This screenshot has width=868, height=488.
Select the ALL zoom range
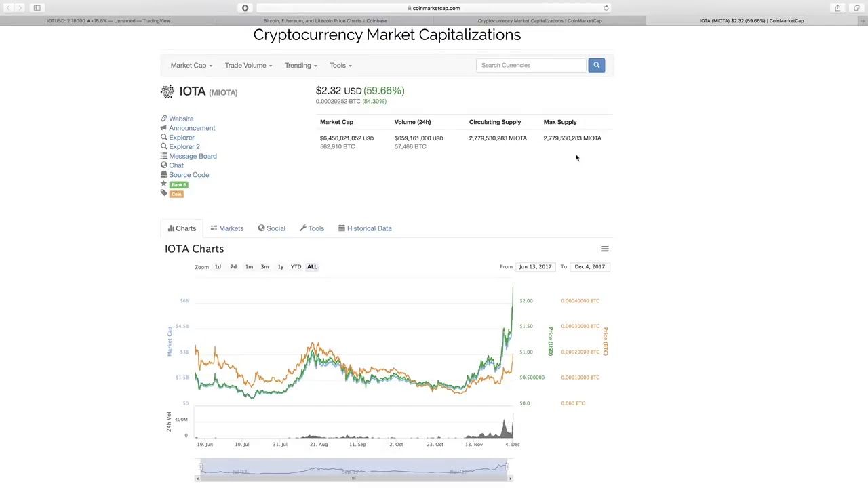pyautogui.click(x=312, y=266)
